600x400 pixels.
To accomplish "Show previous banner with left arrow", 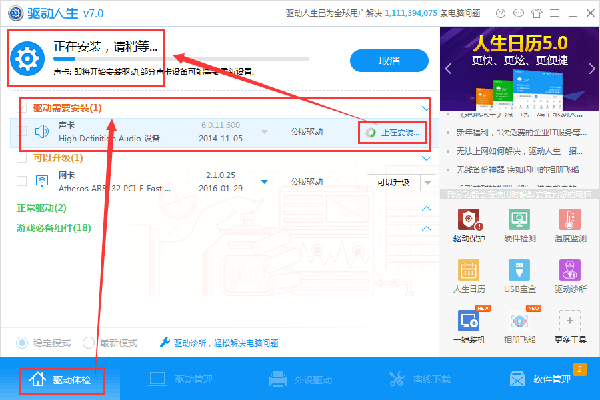I will coord(448,69).
